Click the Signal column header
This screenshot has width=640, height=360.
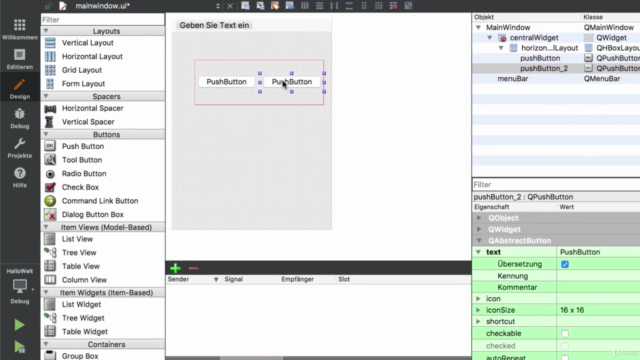pos(233,280)
